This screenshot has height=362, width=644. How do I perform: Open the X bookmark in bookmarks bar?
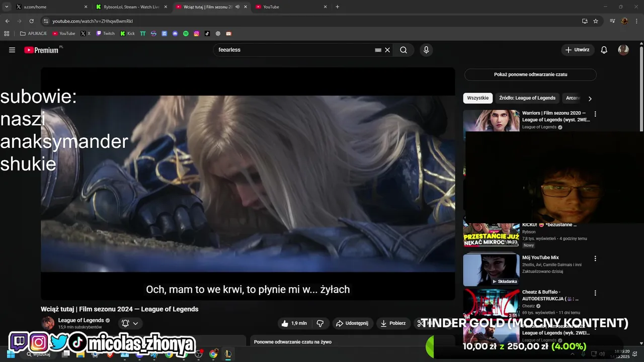tap(86, 34)
